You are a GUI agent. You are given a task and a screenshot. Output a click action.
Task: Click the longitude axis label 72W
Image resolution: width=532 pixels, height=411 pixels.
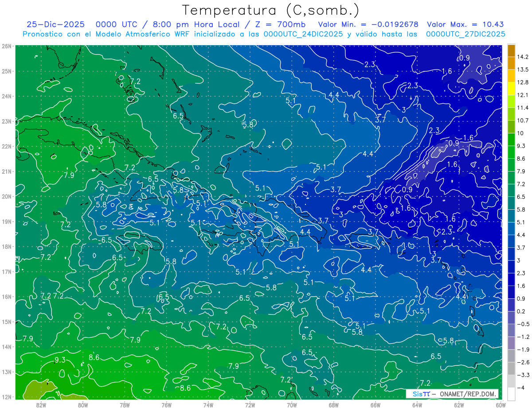point(250,405)
